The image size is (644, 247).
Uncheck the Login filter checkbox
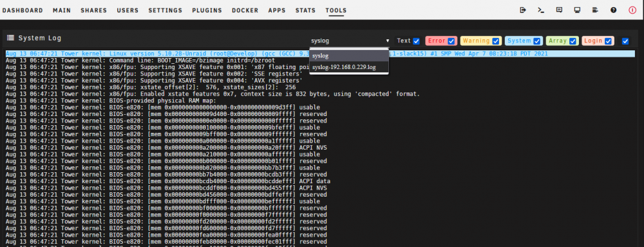[x=609, y=41]
